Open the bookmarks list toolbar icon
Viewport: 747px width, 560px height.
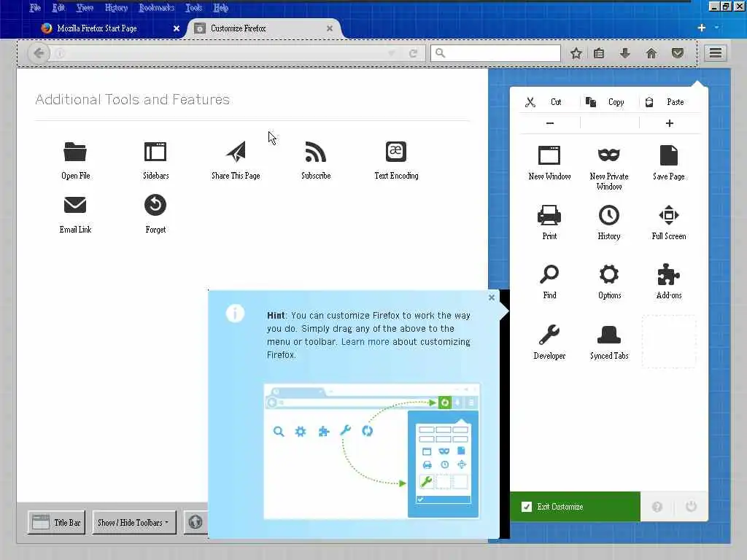[x=600, y=53]
